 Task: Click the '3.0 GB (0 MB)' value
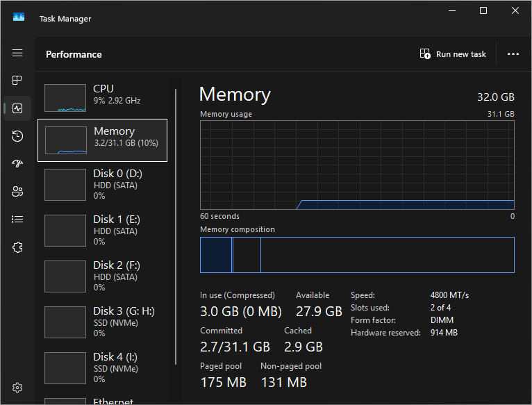[241, 311]
